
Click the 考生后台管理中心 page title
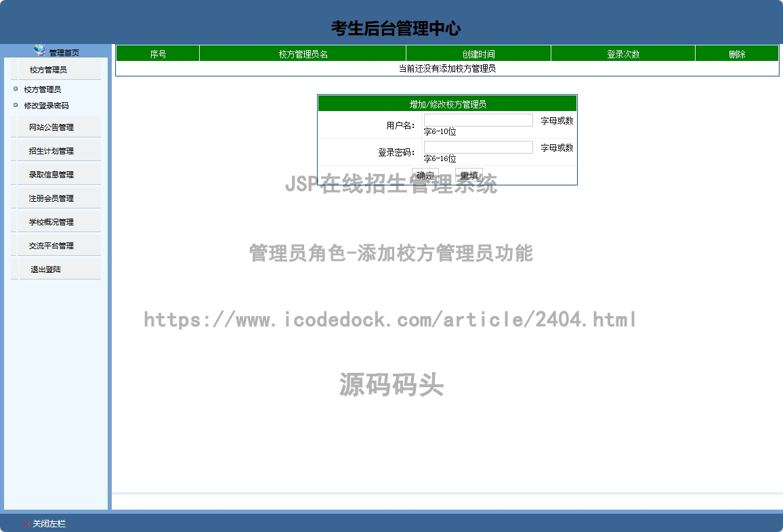point(396,28)
